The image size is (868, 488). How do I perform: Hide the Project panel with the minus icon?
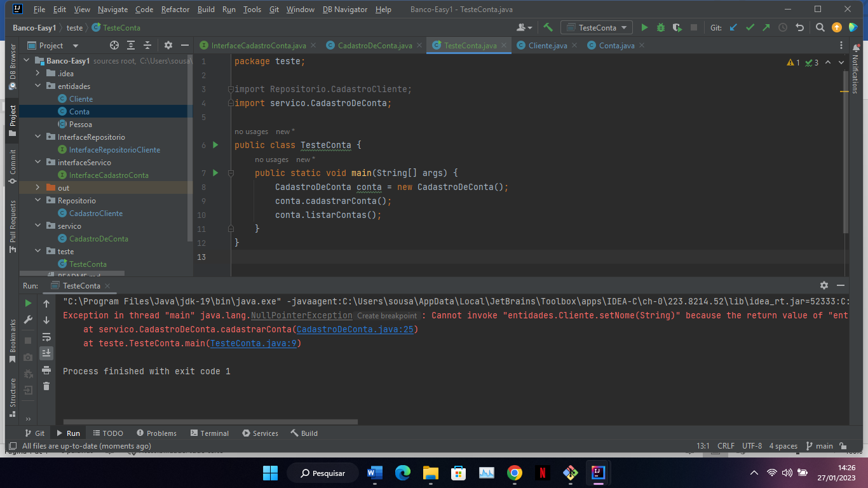click(x=185, y=46)
